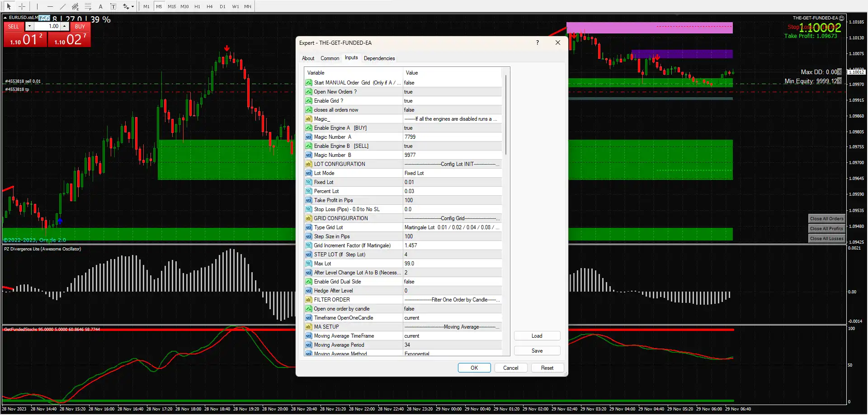Click the Load button to load presets
The width and height of the screenshot is (868, 415).
pyautogui.click(x=537, y=335)
